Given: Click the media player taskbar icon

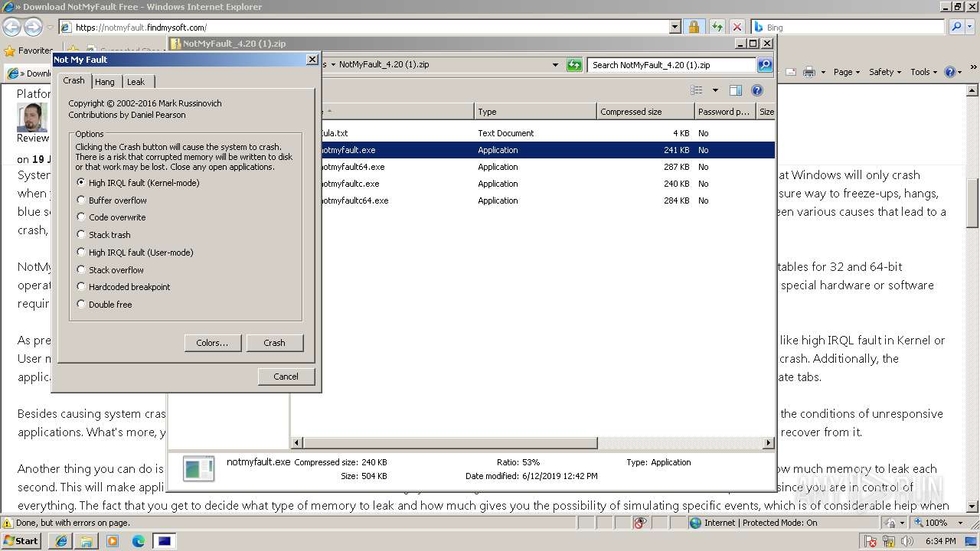Looking at the screenshot, I should [113, 541].
